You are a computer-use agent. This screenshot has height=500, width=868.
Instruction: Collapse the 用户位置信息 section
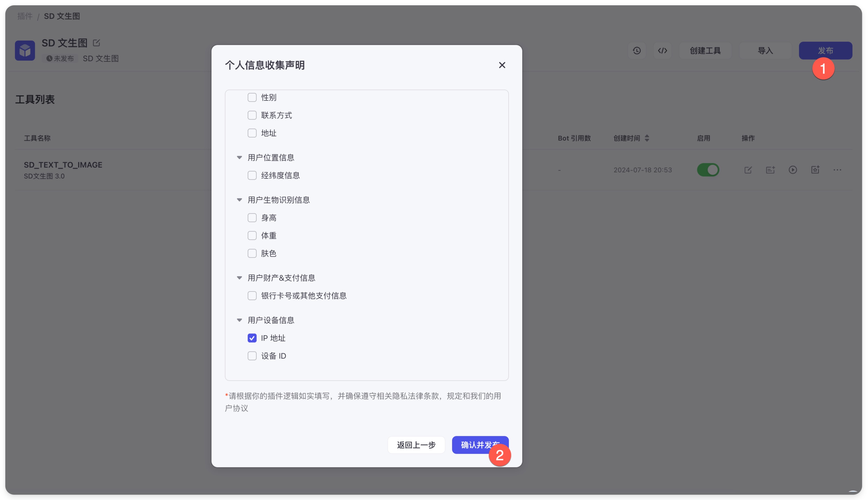239,158
